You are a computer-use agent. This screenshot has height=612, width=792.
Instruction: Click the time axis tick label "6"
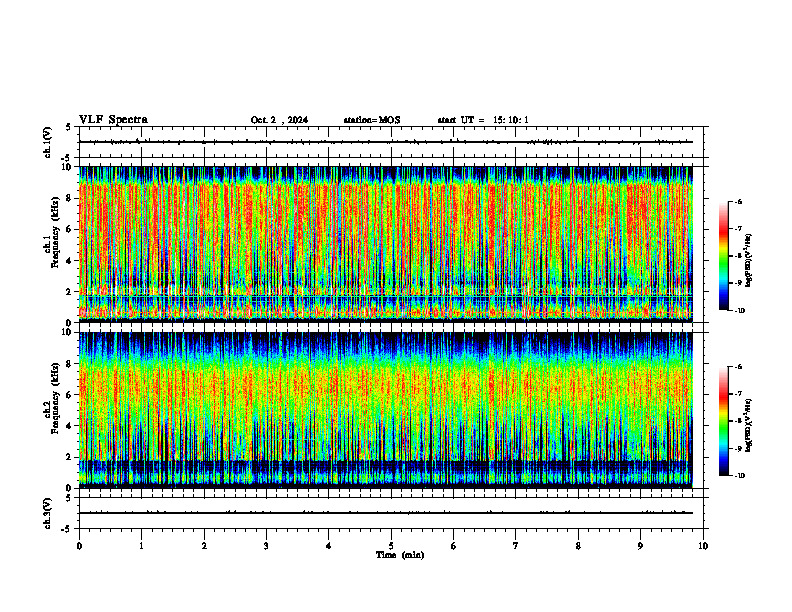[x=454, y=546]
